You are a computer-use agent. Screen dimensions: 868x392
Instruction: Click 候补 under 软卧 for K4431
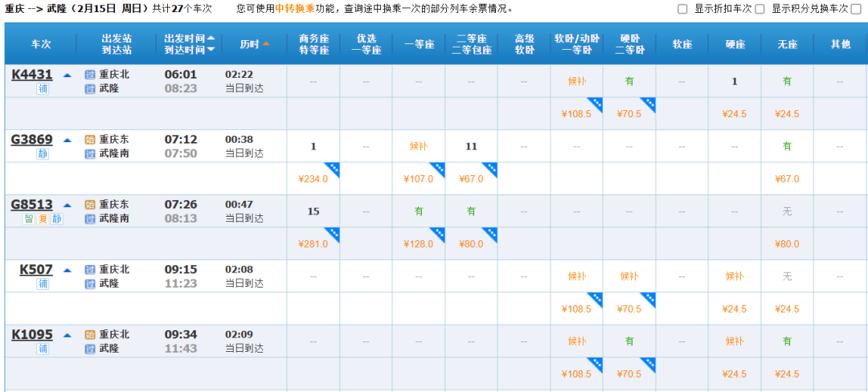(577, 81)
